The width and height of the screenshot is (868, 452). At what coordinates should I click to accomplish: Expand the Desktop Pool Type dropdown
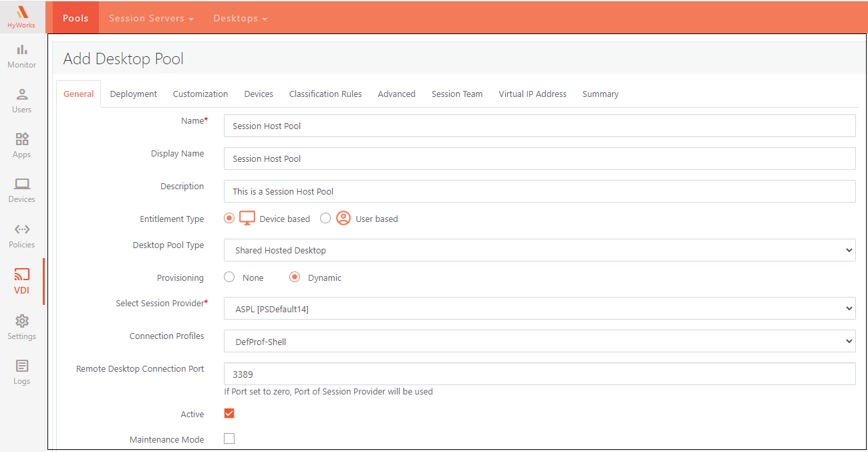(539, 250)
